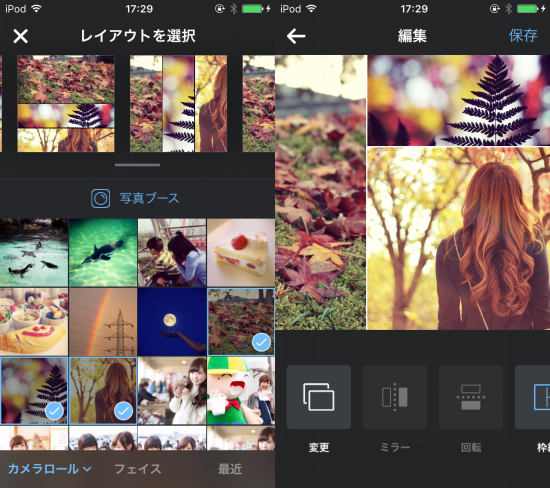Choose the three-row stacked layout thumbnail
The image size is (550, 488).
66,103
